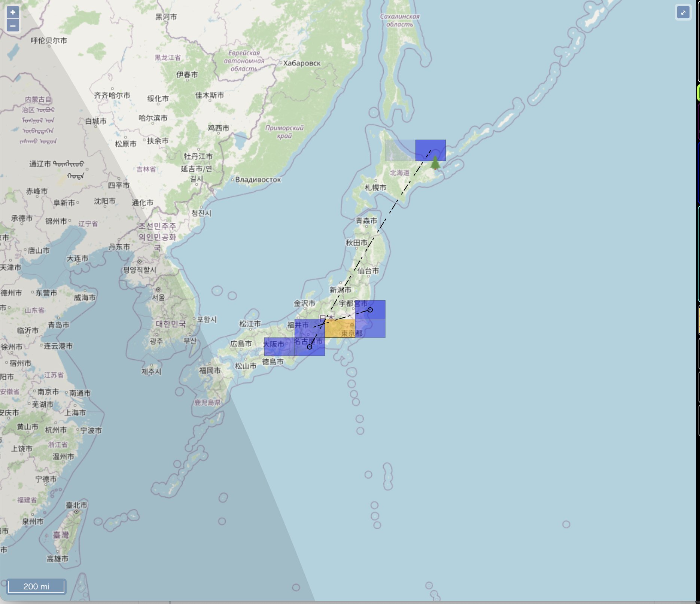Click the circle waypoint marker near Nagoya
The width and height of the screenshot is (700, 604).
309,347
